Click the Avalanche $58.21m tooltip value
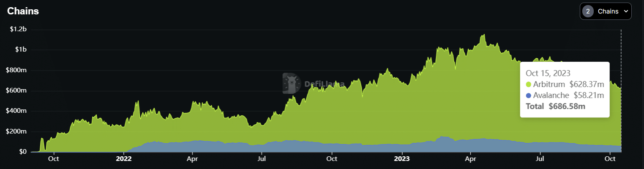644x169 pixels. pyautogui.click(x=589, y=95)
